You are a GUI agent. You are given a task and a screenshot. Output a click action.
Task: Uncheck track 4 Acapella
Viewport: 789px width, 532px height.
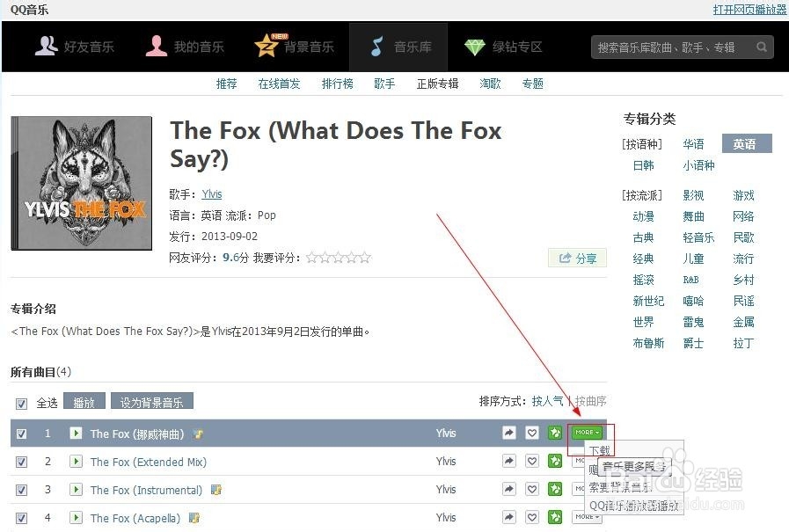tap(21, 518)
